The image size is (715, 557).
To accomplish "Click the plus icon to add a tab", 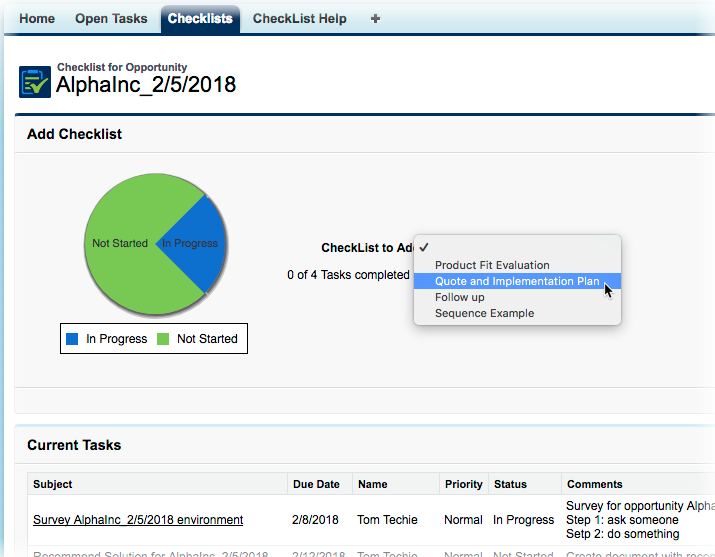I will click(x=375, y=19).
